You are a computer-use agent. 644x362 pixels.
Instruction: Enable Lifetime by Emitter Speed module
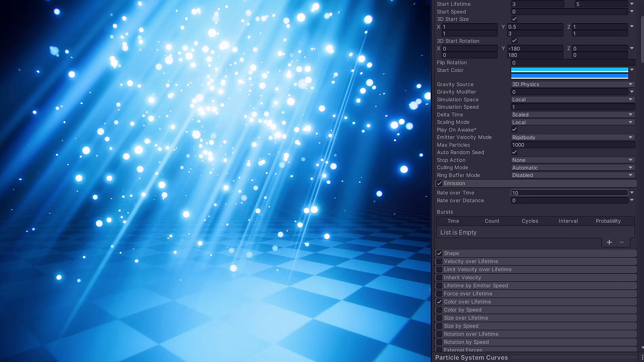[x=439, y=286]
